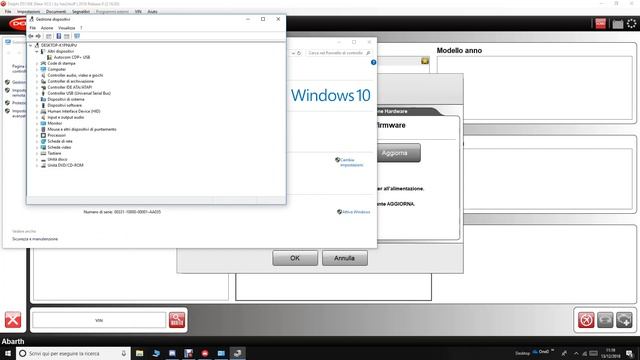Expand the Human Interface Device (HID) node
640x360 pixels.
point(37,111)
